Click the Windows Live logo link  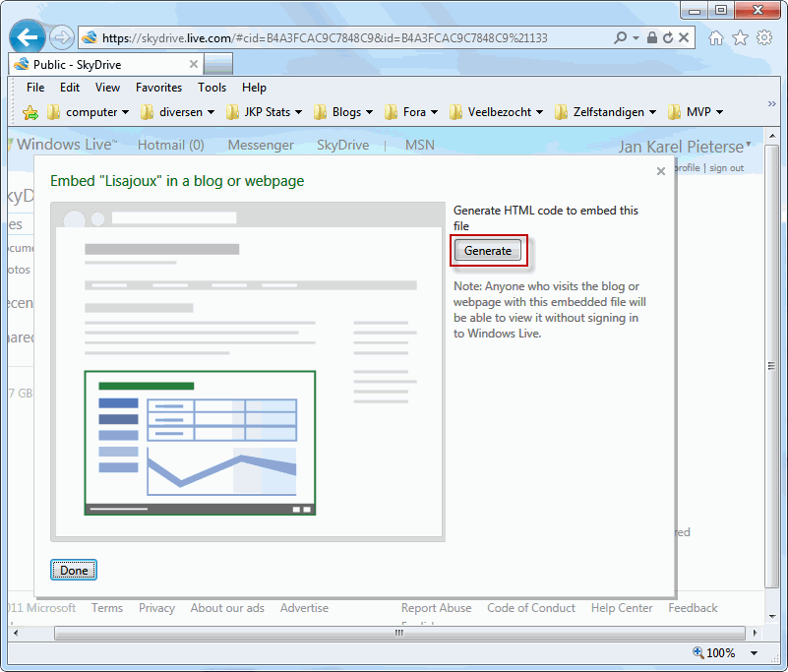point(63,145)
